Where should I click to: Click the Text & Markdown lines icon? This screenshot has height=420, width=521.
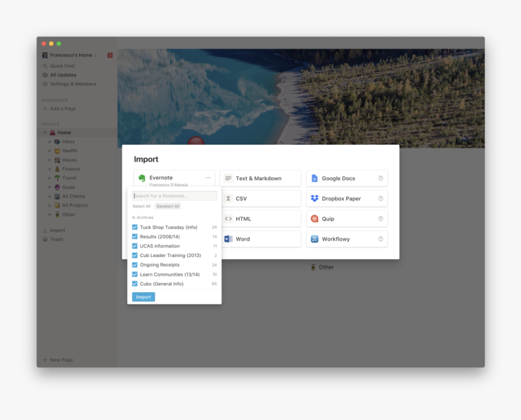pyautogui.click(x=228, y=178)
